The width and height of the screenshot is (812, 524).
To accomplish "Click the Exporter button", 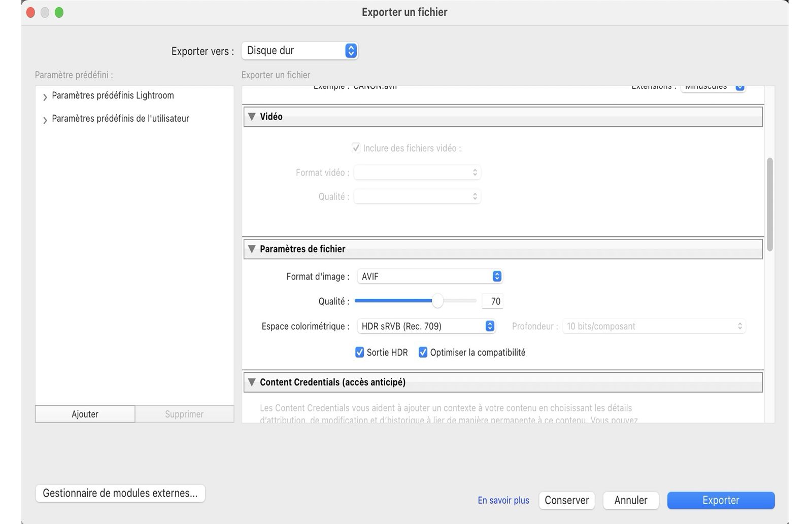I will (721, 500).
